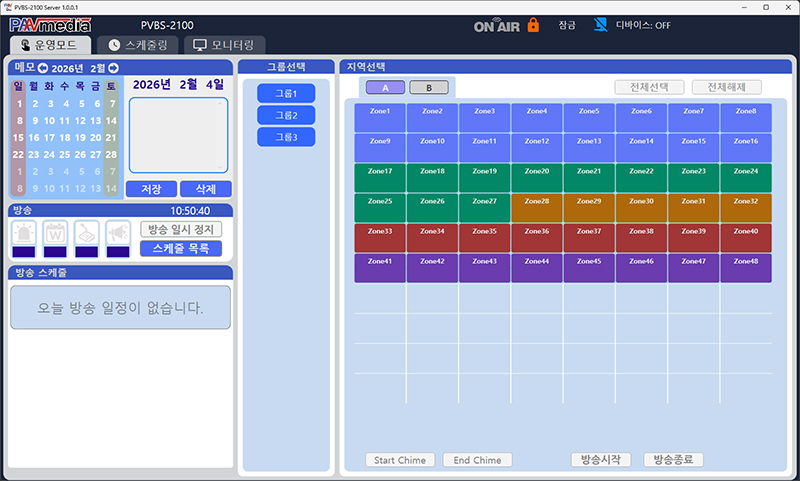Click the green Zone19 tile
The height and width of the screenshot is (481, 800).
pyautogui.click(x=484, y=178)
